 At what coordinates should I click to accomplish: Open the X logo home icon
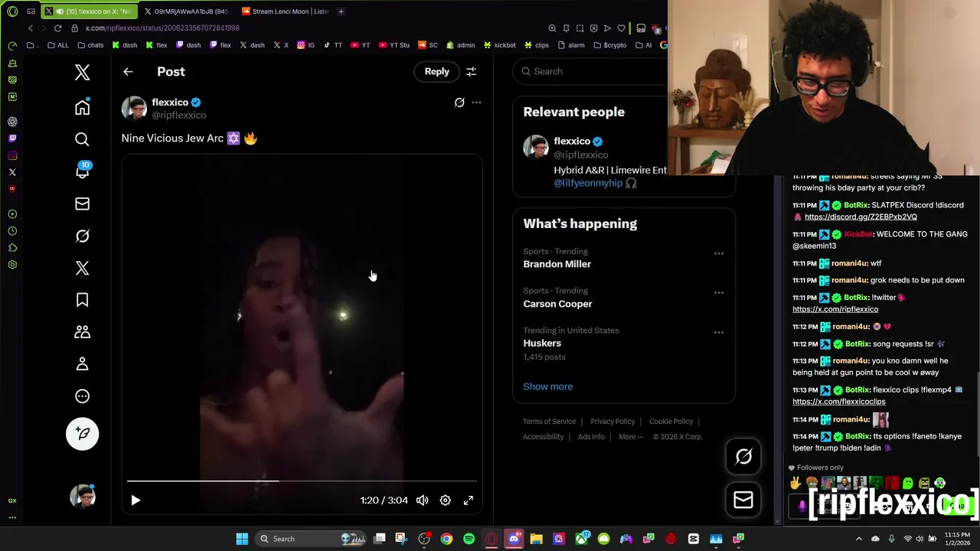[x=82, y=73]
